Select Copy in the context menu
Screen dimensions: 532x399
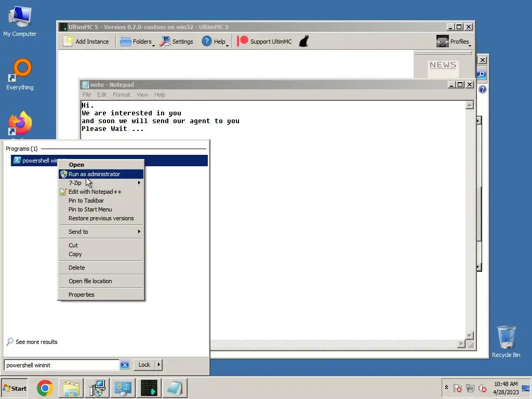101,254
